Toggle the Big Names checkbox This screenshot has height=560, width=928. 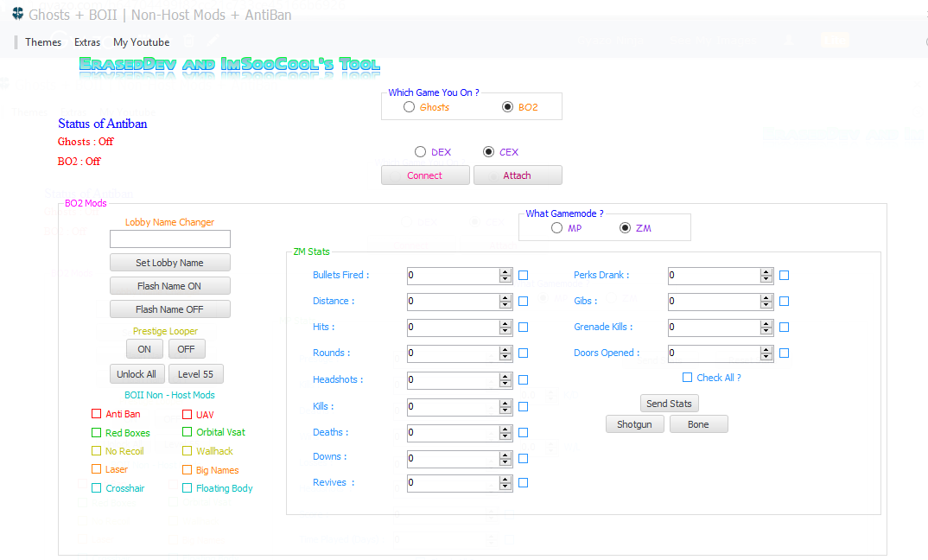pos(187,470)
